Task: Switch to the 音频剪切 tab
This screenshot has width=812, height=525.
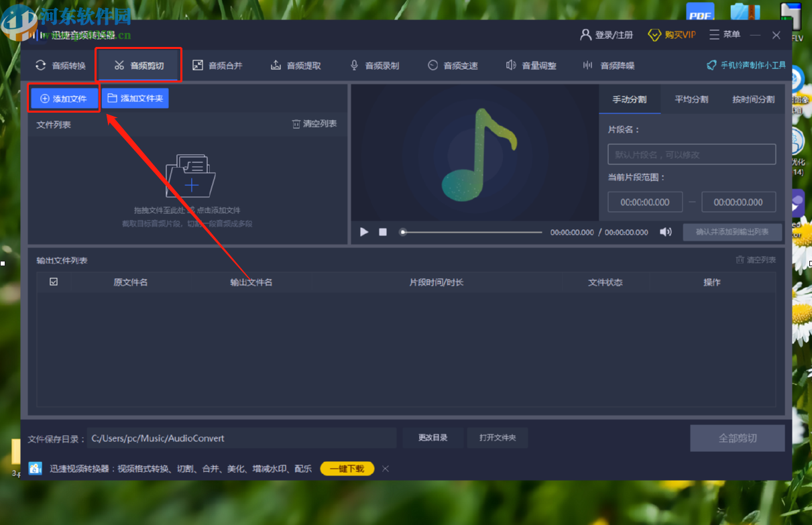Action: coord(139,66)
